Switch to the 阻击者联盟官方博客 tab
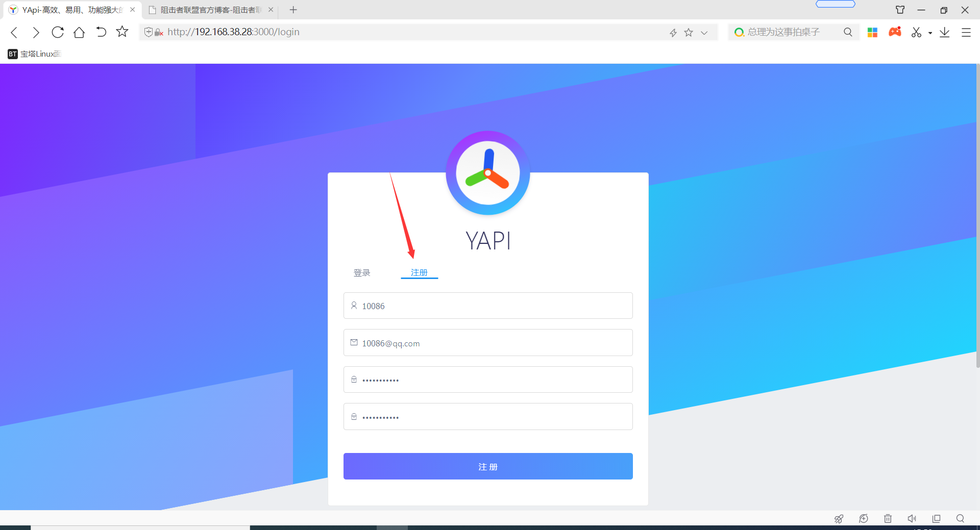980x530 pixels. (x=211, y=10)
